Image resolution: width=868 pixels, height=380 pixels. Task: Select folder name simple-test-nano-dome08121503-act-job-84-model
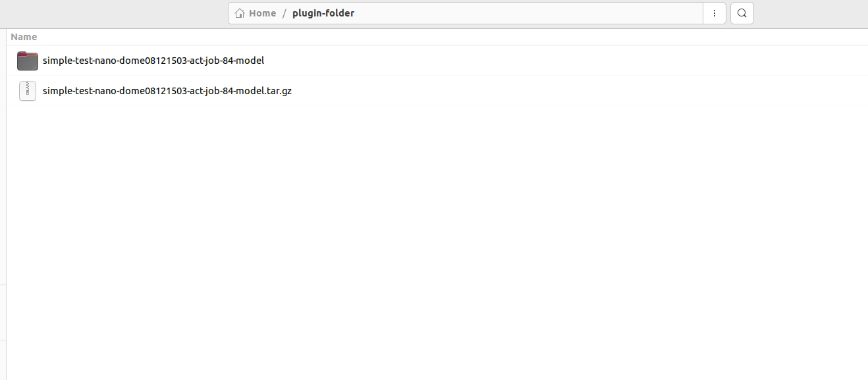(x=153, y=61)
